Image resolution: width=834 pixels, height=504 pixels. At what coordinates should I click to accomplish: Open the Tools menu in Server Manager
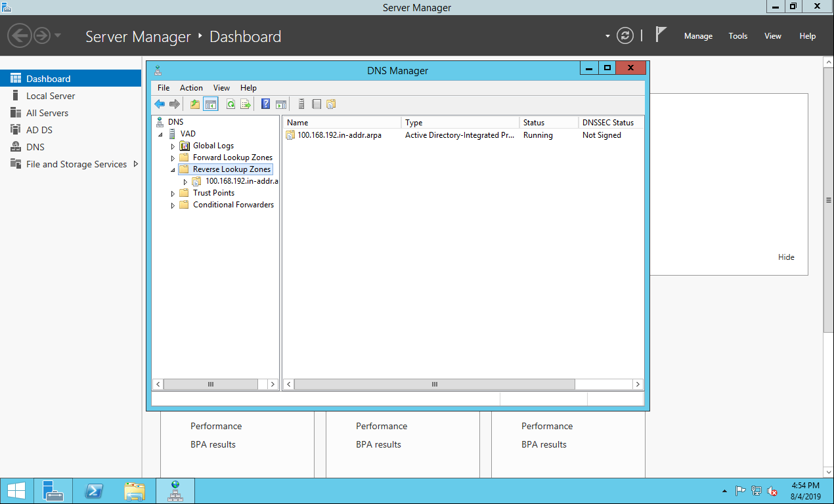737,36
